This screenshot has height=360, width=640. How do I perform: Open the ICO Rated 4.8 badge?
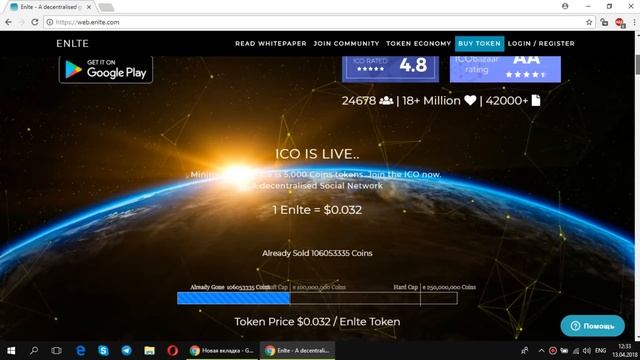coord(390,69)
